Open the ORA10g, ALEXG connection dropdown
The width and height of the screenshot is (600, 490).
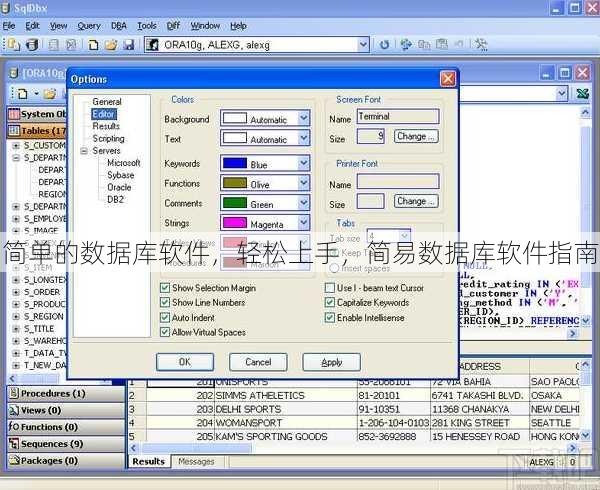[x=363, y=45]
